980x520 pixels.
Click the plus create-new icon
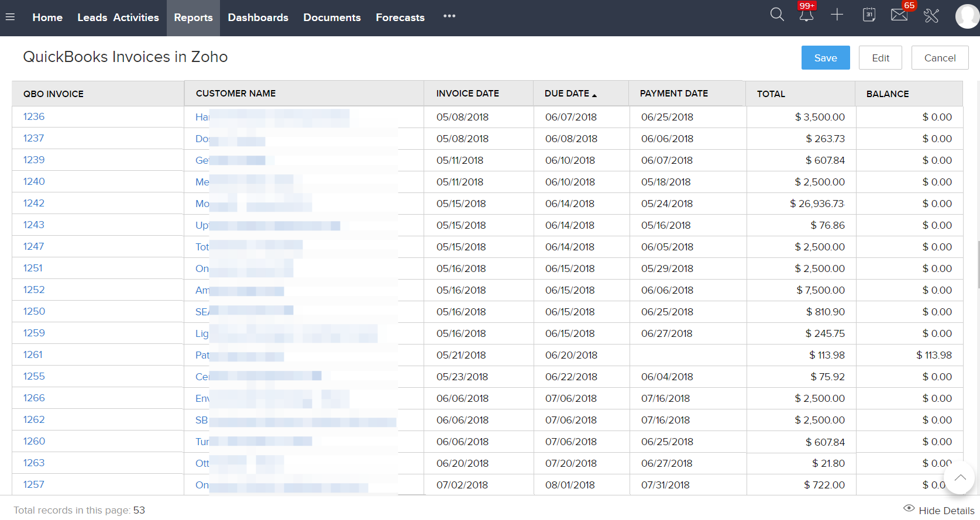[x=837, y=15]
